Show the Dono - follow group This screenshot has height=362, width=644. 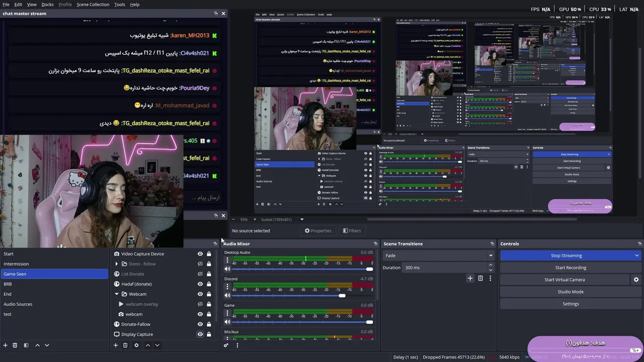tap(200, 264)
